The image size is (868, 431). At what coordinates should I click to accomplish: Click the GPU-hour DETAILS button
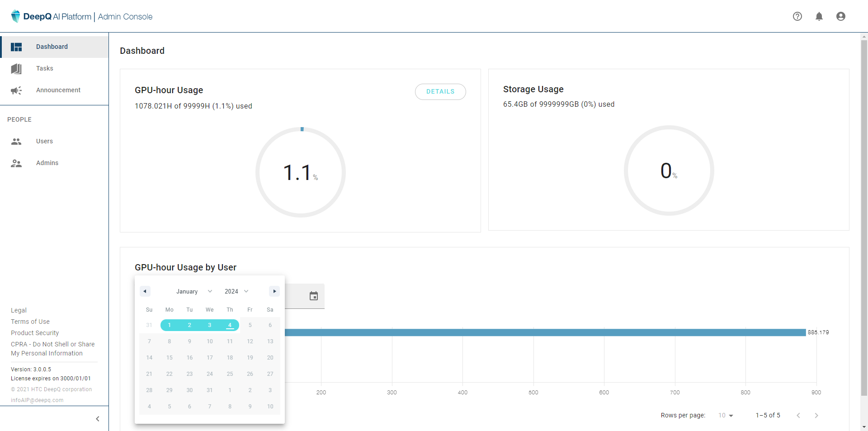pyautogui.click(x=440, y=91)
